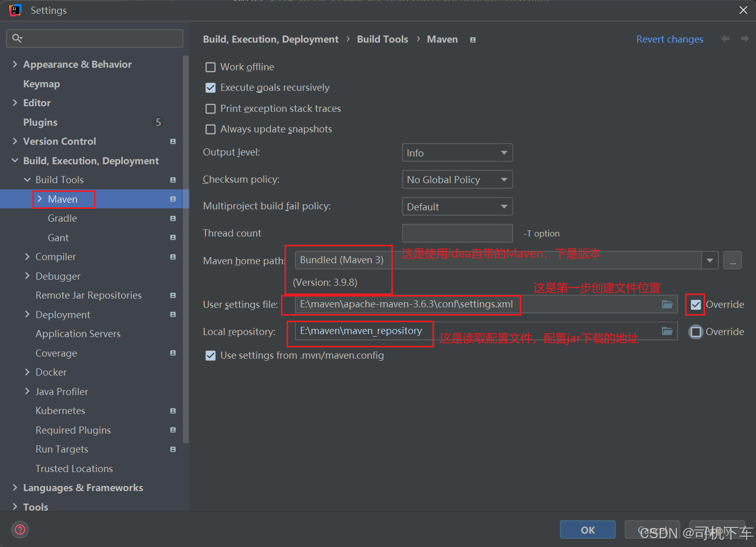
Task: Select Gant under Build Tools
Action: [58, 238]
